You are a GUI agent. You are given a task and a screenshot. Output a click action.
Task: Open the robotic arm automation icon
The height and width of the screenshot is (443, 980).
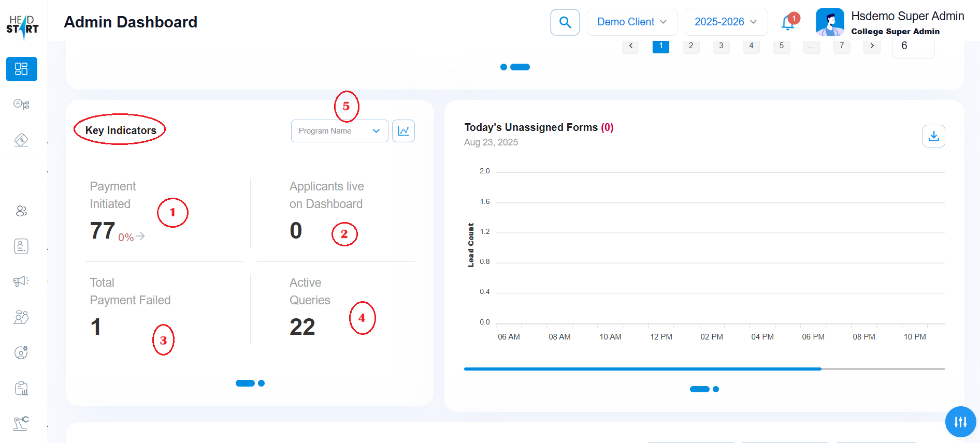tap(21, 423)
